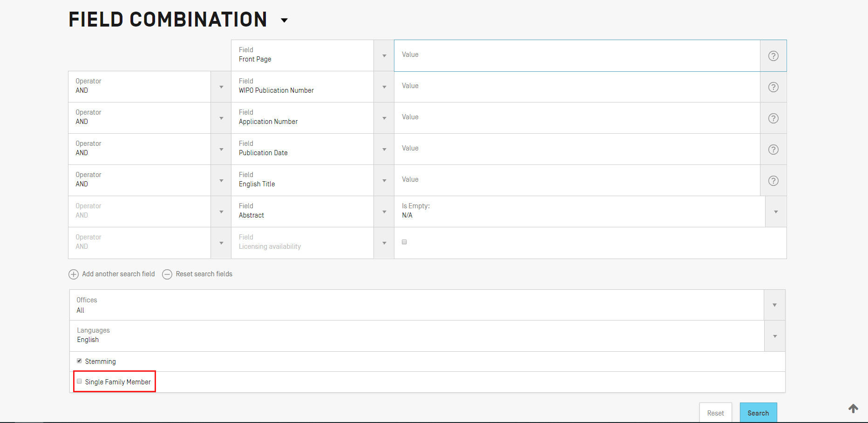868x423 pixels.
Task: Enable the Single Family Member checkbox
Action: click(79, 382)
